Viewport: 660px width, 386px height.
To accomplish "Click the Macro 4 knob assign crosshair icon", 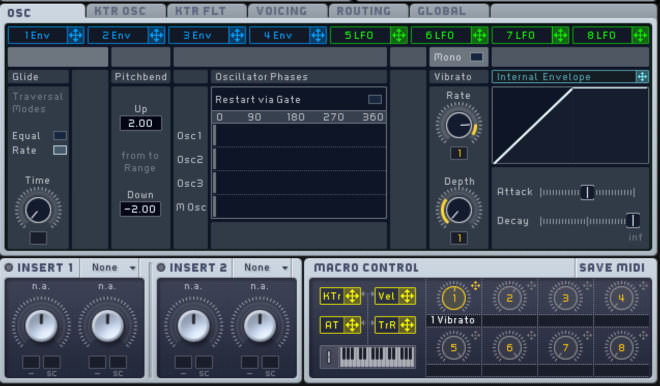I will point(644,286).
